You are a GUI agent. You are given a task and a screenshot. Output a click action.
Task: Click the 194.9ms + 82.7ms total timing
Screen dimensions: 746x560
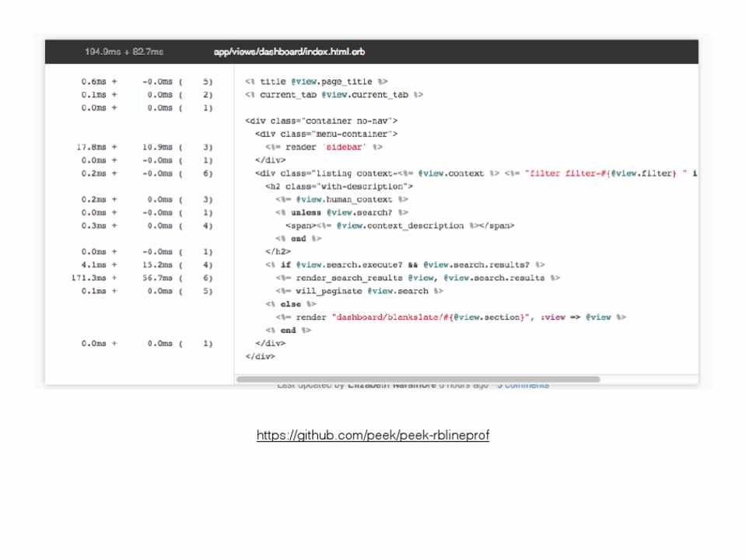point(124,52)
